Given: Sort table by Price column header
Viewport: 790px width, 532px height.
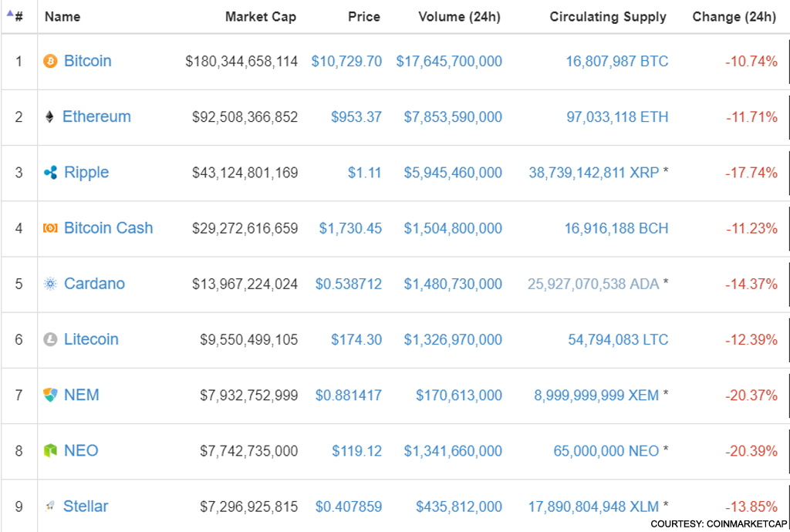Looking at the screenshot, I should [x=363, y=17].
